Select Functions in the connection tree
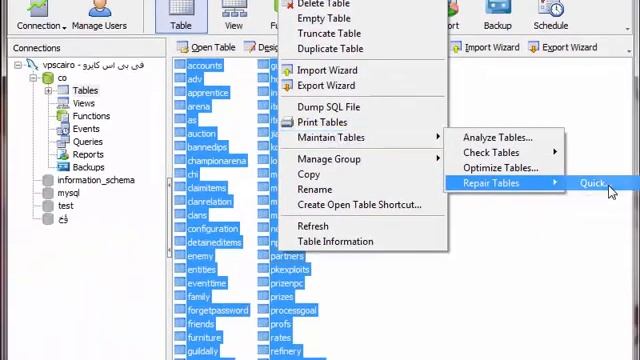Screen dimensions: 640x360 click(x=91, y=116)
